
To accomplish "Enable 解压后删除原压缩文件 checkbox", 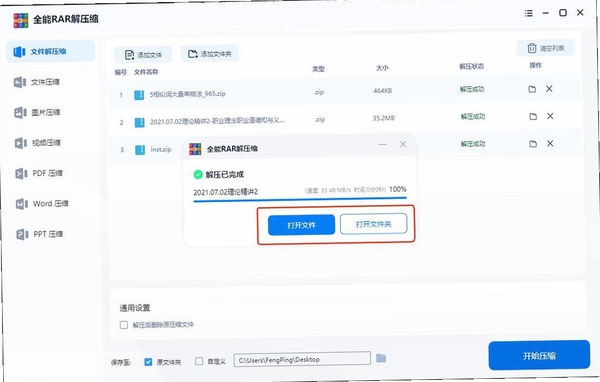I will click(x=124, y=325).
